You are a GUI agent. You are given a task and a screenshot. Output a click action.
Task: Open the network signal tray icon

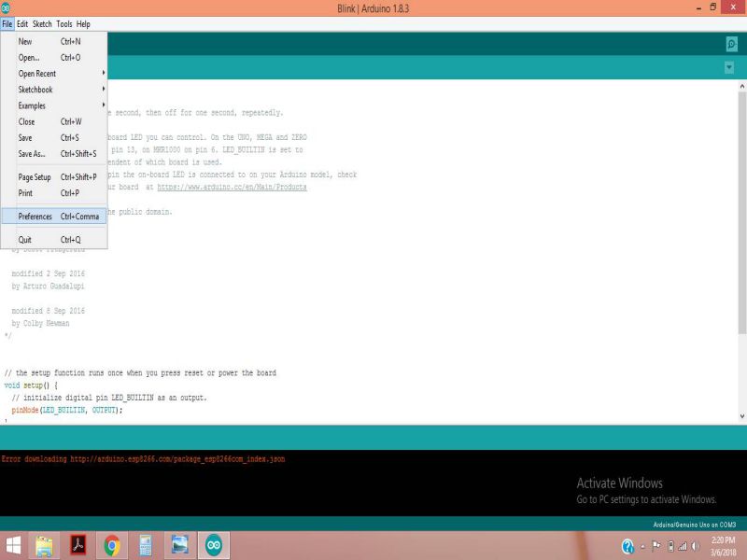point(683,546)
